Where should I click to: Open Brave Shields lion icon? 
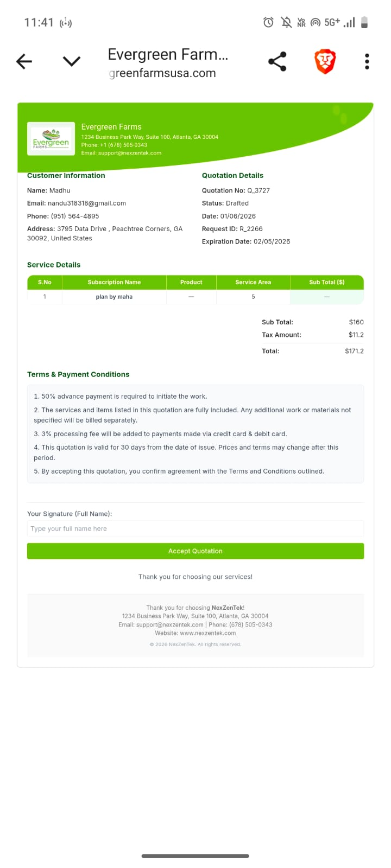pyautogui.click(x=325, y=61)
